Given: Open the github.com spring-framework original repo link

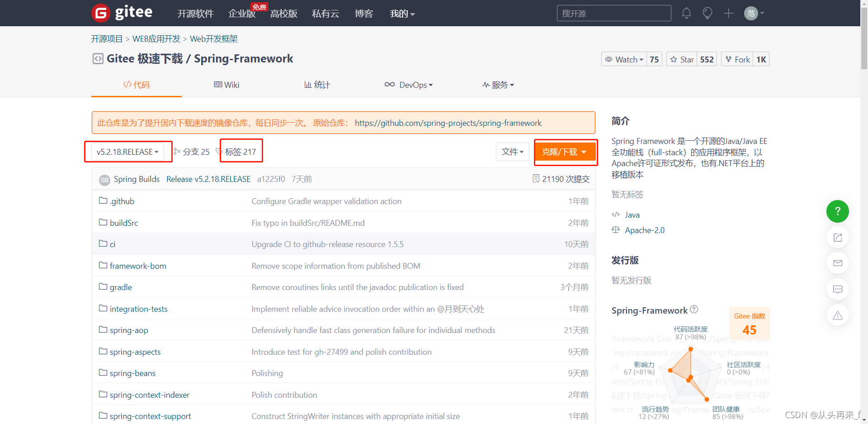Looking at the screenshot, I should tap(448, 123).
